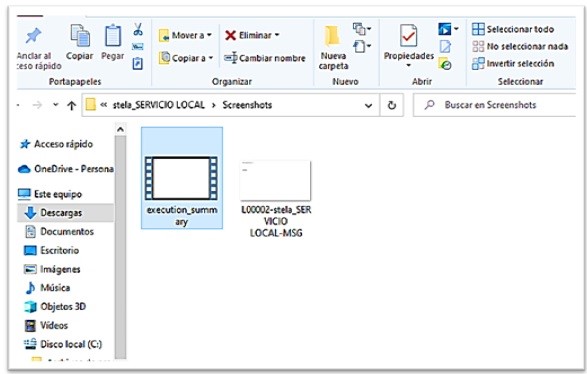
Task: Open the easy access dropdown icon
Action: pos(362,46)
